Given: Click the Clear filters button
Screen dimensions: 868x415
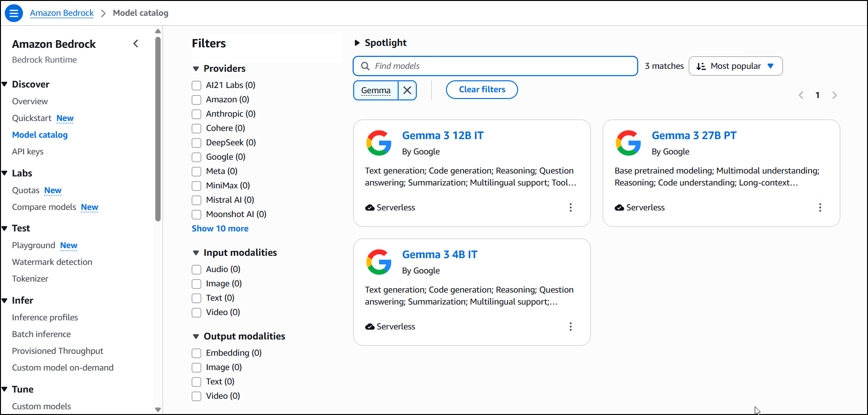Looking at the screenshot, I should pos(482,89).
